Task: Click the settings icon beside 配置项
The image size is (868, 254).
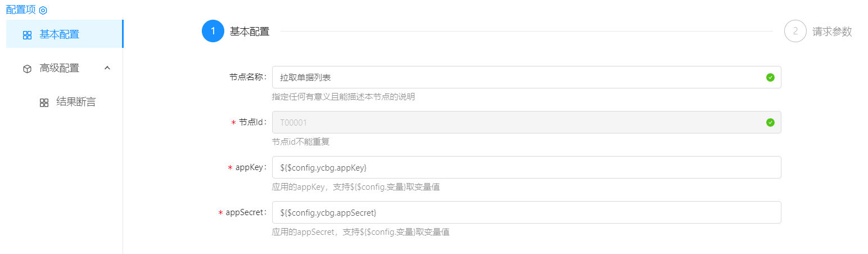Action: click(x=43, y=10)
